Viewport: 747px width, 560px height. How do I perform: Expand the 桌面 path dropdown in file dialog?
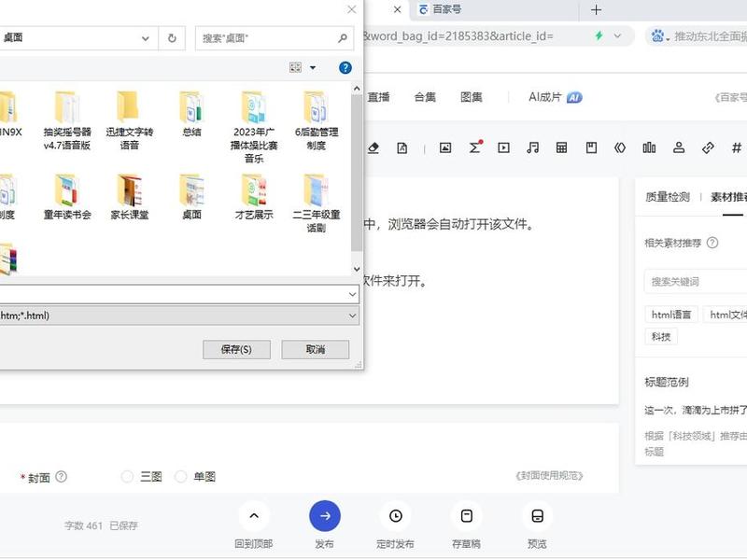[146, 38]
